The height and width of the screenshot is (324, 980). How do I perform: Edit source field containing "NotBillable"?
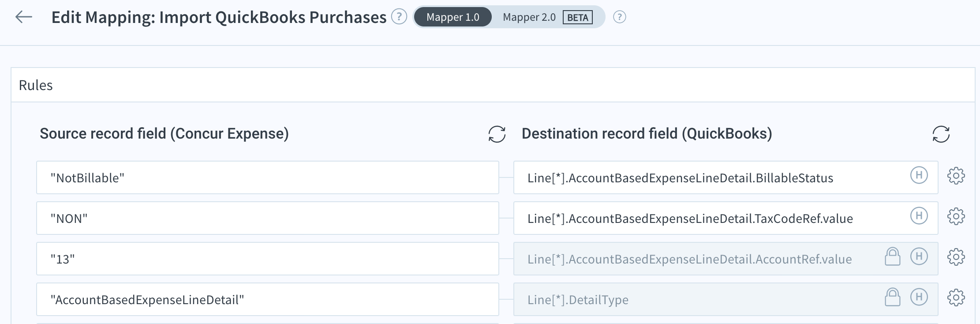268,177
